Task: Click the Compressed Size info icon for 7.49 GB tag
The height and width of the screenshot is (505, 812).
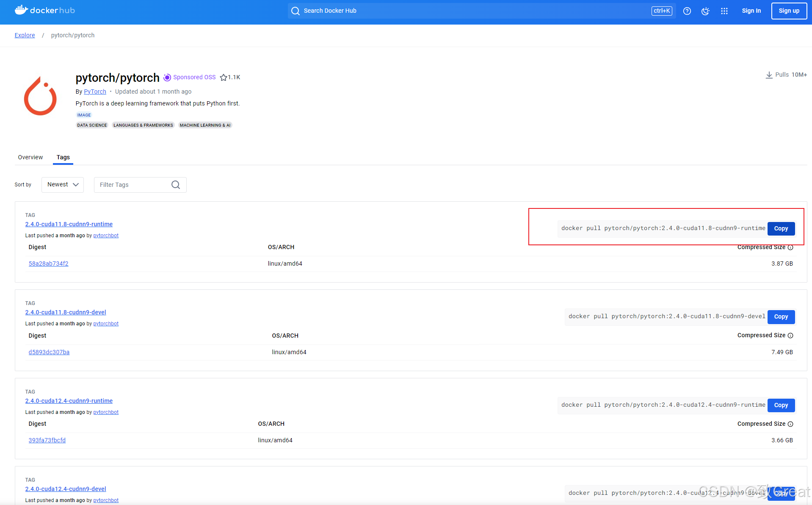Action: (790, 336)
